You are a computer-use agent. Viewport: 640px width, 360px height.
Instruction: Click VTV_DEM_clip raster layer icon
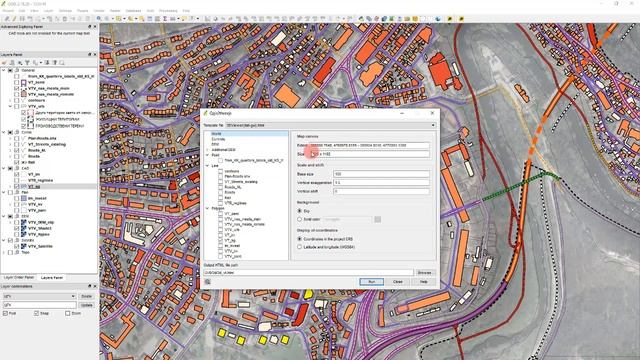tap(24, 222)
